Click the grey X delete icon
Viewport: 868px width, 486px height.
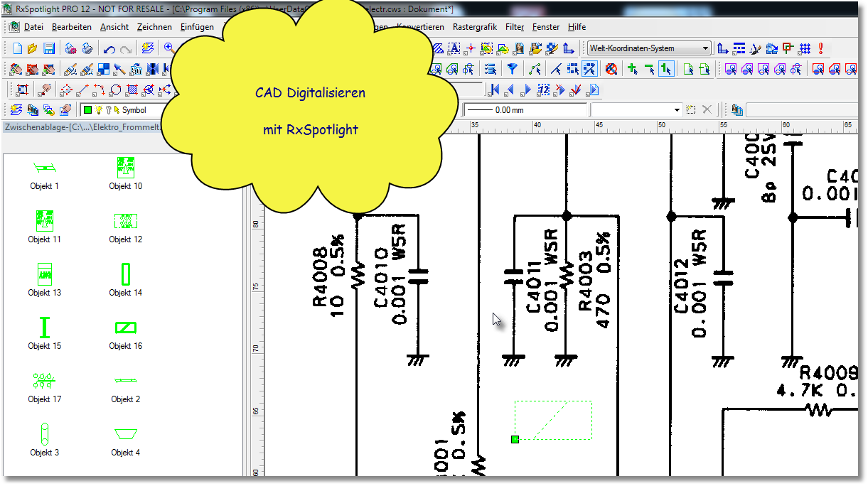coord(707,109)
